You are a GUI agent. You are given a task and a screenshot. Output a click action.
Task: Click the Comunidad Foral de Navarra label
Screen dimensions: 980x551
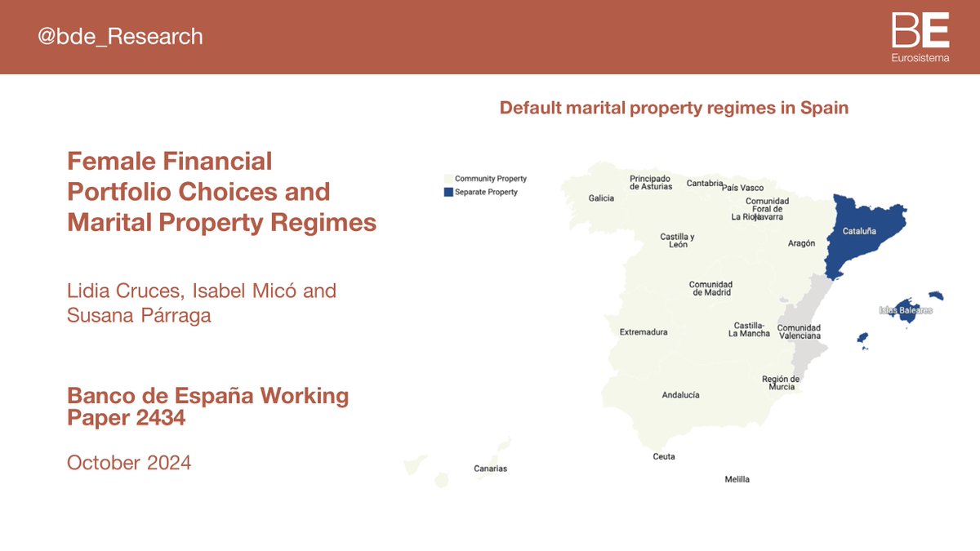[767, 209]
